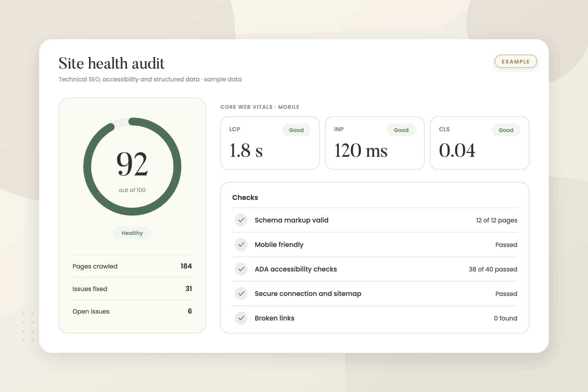Click the Checks section heading

pyautogui.click(x=245, y=197)
